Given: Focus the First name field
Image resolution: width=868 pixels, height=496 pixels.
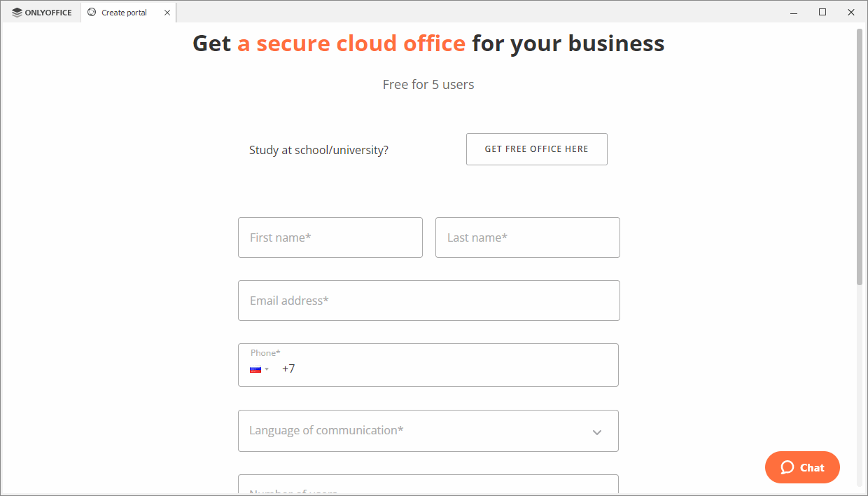Looking at the screenshot, I should click(330, 237).
